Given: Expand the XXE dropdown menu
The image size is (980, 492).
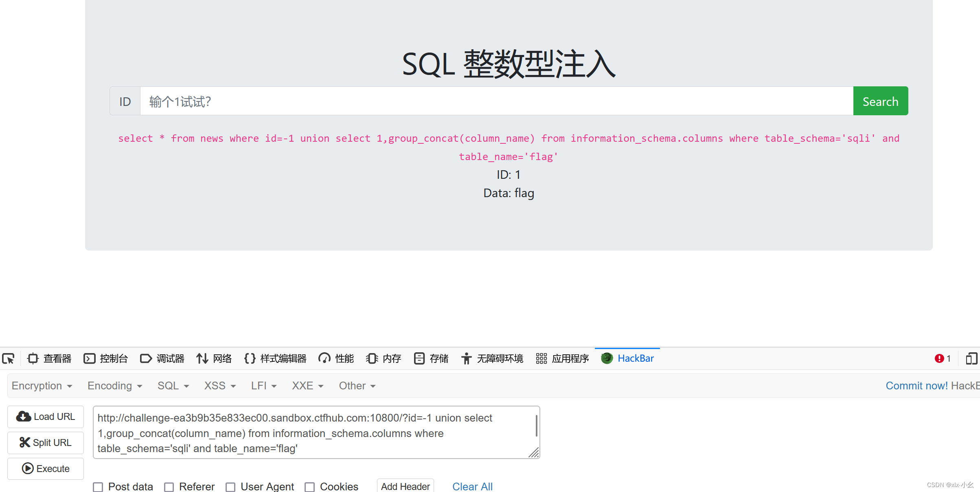Looking at the screenshot, I should click(308, 386).
